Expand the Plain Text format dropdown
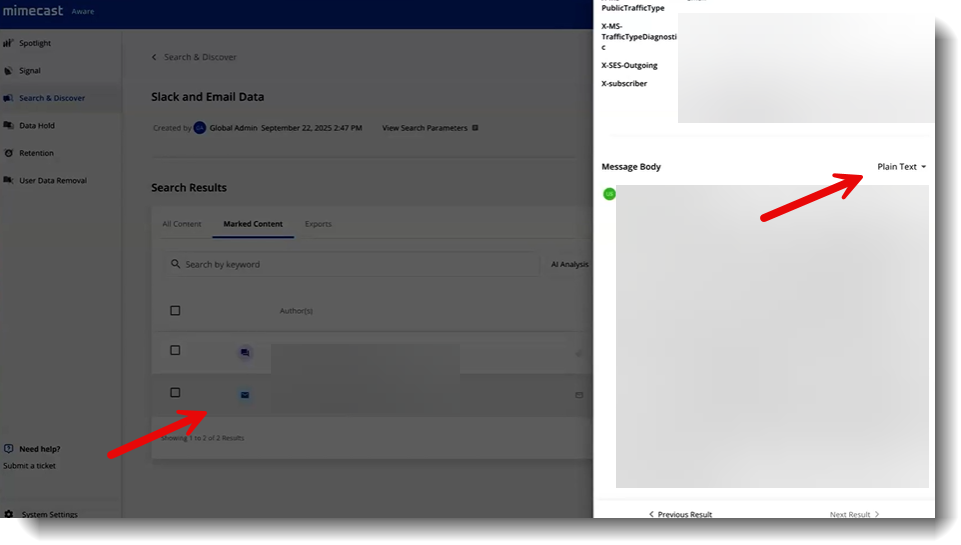961x545 pixels. (x=901, y=167)
